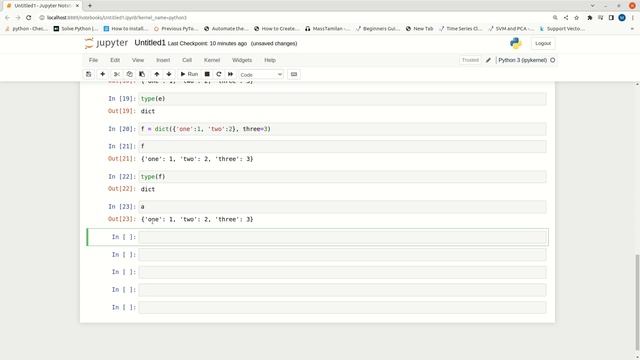Image resolution: width=640 pixels, height=360 pixels.
Task: Open browser side panel icon
Action: (611, 18)
